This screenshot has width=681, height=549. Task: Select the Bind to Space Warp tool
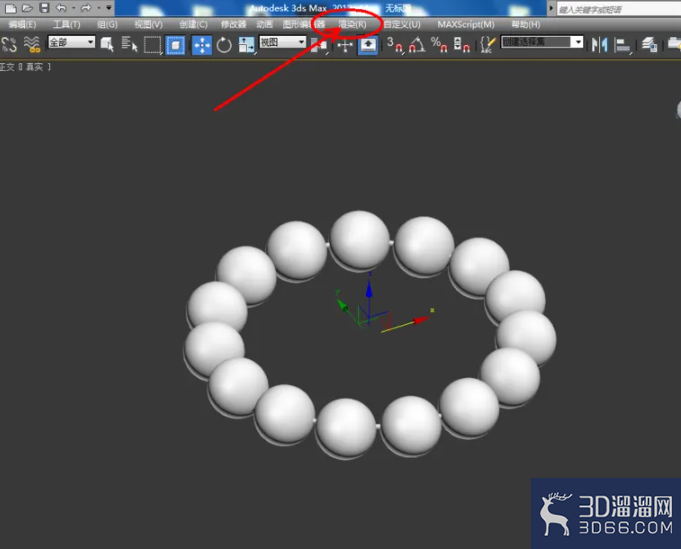pyautogui.click(x=32, y=44)
